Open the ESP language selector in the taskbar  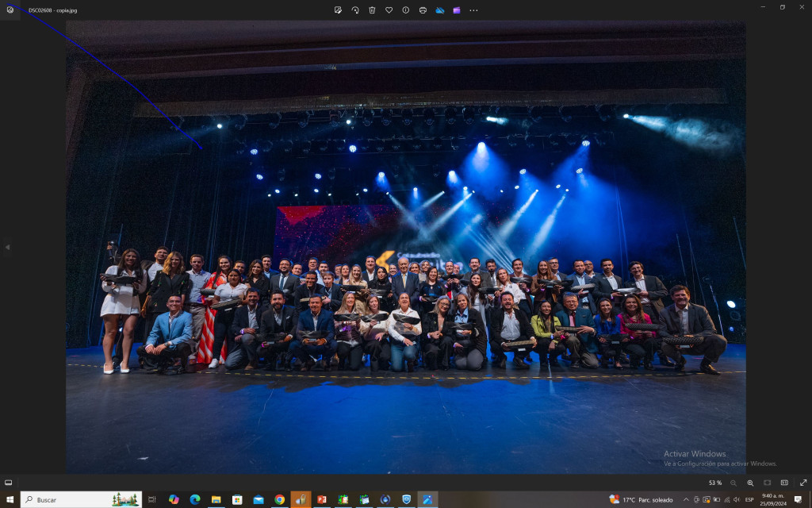(x=749, y=499)
